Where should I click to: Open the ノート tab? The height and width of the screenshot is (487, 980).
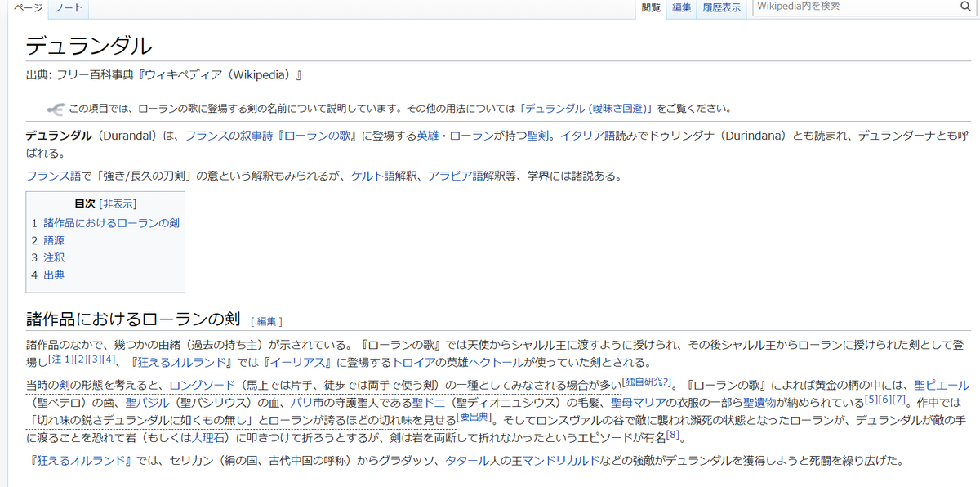(x=69, y=7)
